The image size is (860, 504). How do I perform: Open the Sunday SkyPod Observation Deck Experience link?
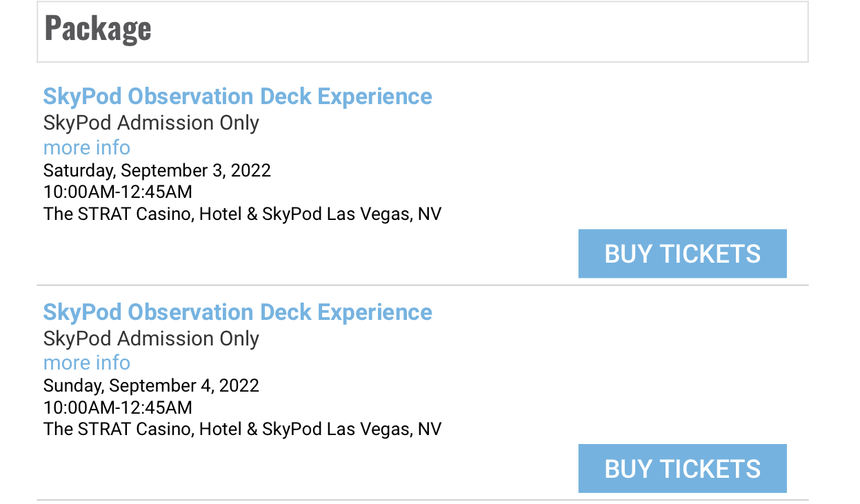[x=237, y=312]
